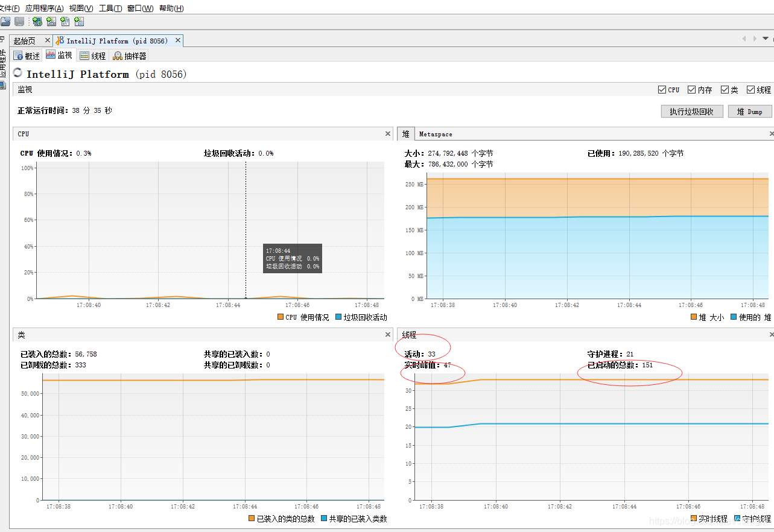774x532 pixels.
Task: Click 实时峰值: 47 text
Action: point(428,365)
